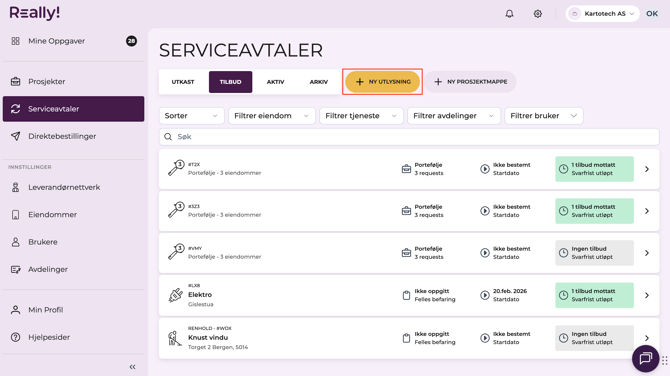Click the Elektro plug icon
The width and height of the screenshot is (670, 376).
(176, 295)
